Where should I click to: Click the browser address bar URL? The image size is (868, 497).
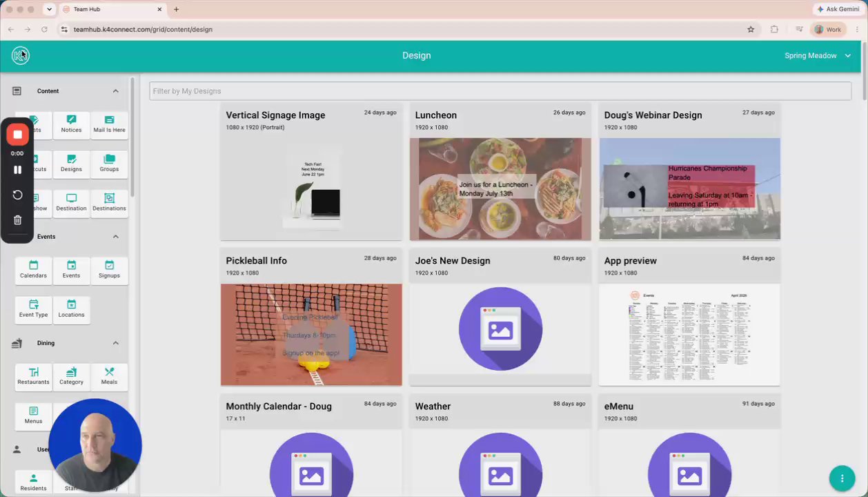pos(143,29)
